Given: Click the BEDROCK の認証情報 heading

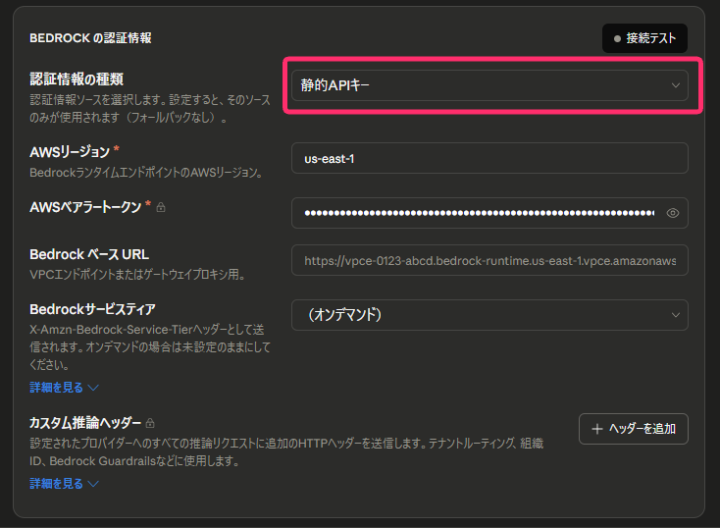Looking at the screenshot, I should point(90,38).
